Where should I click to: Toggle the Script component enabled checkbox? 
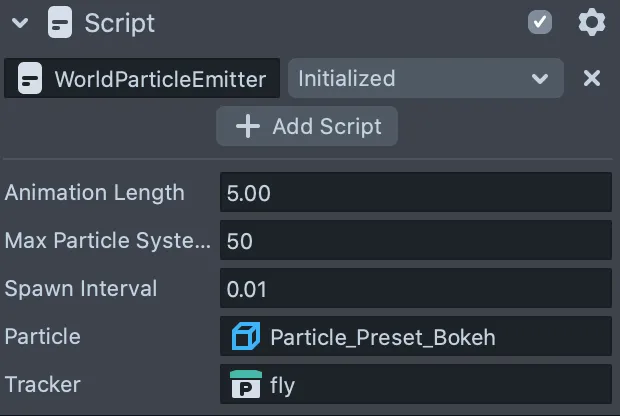(x=540, y=22)
